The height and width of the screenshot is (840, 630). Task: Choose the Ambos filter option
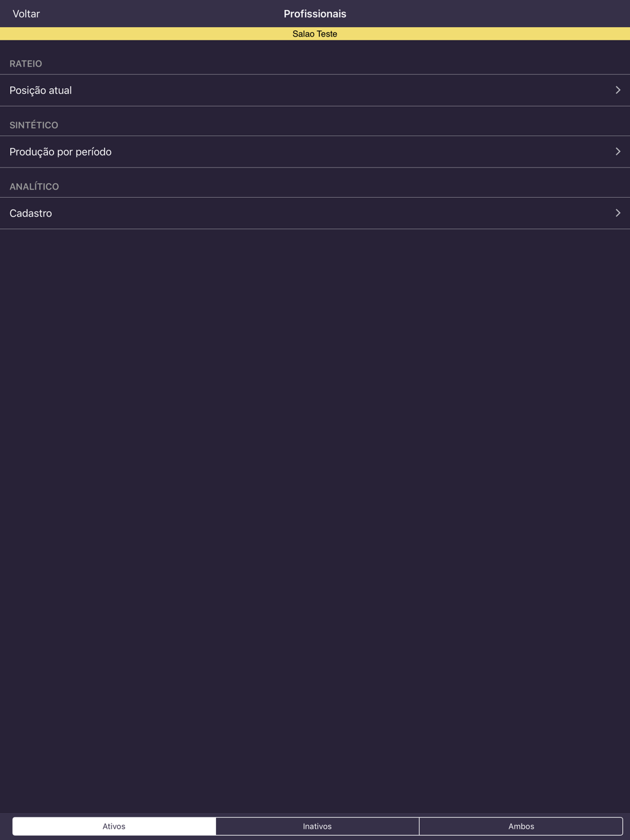521,826
